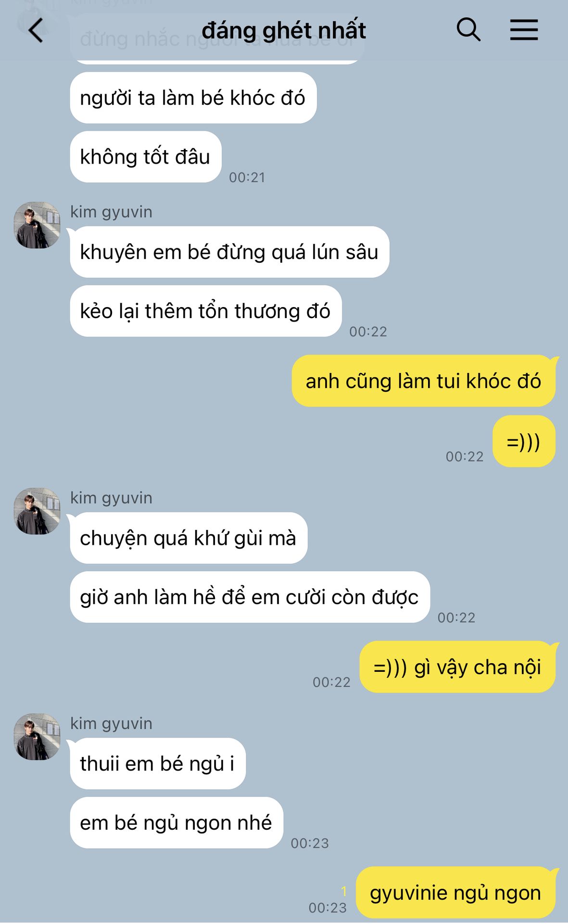Viewport: 568px width, 924px height.
Task: Tap the message 'em bé ngủ ngon nhé'
Action: pyautogui.click(x=177, y=823)
